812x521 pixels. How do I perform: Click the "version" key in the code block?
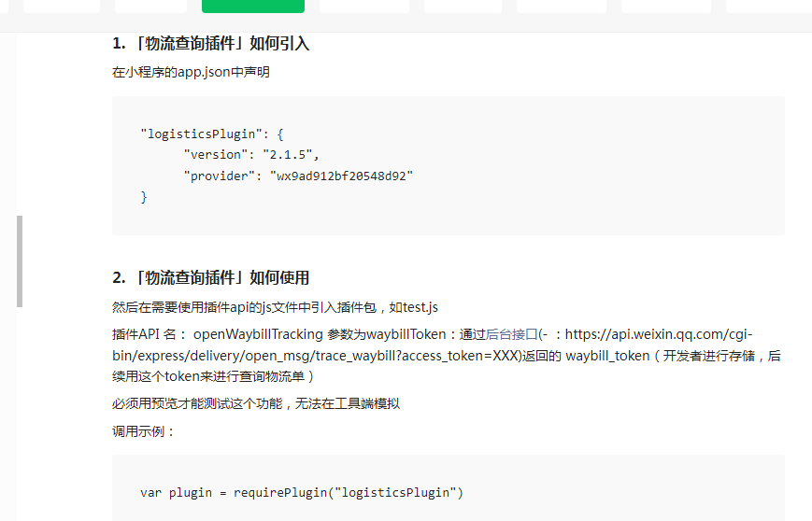coord(219,155)
